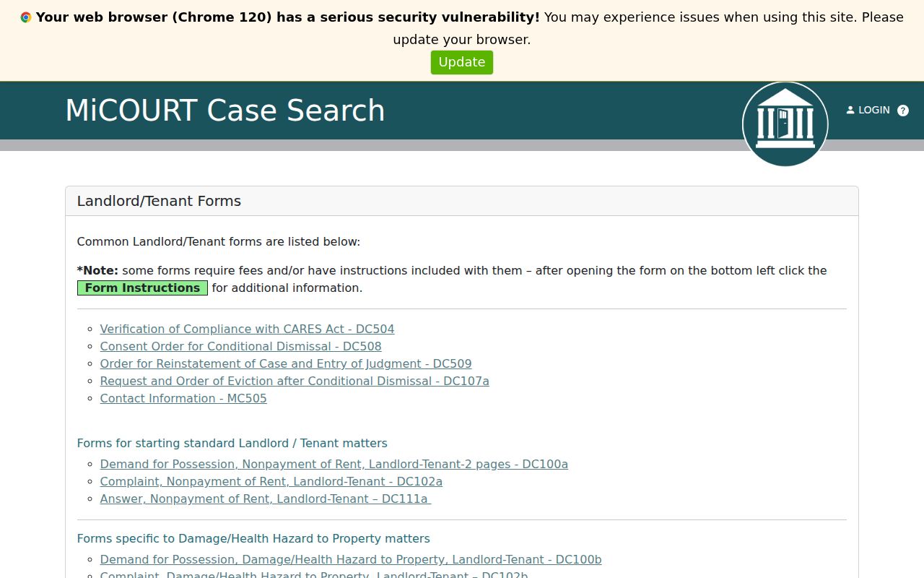Open Demand for Possession, Damage/Health Hazard DC100b

click(x=351, y=559)
